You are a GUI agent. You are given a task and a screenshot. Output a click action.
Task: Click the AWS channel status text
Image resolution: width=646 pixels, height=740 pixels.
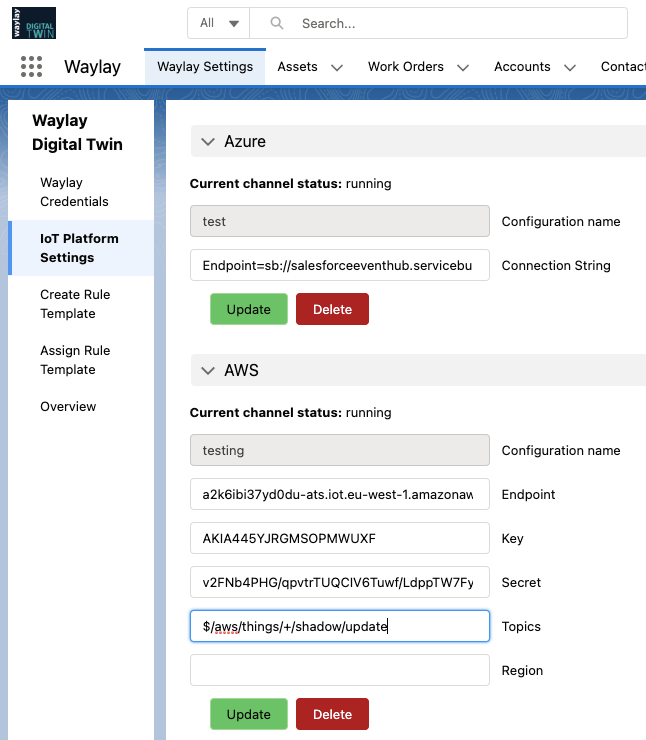291,412
